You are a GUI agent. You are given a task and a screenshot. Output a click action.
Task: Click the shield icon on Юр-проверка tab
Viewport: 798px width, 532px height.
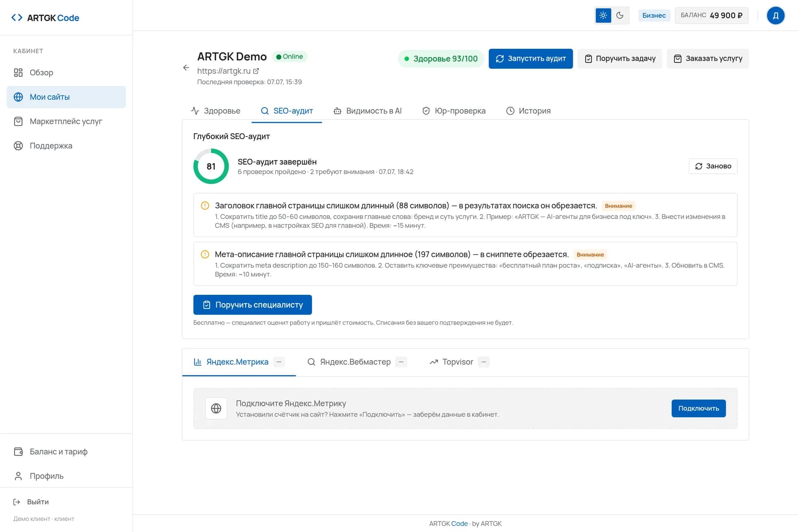tap(426, 111)
